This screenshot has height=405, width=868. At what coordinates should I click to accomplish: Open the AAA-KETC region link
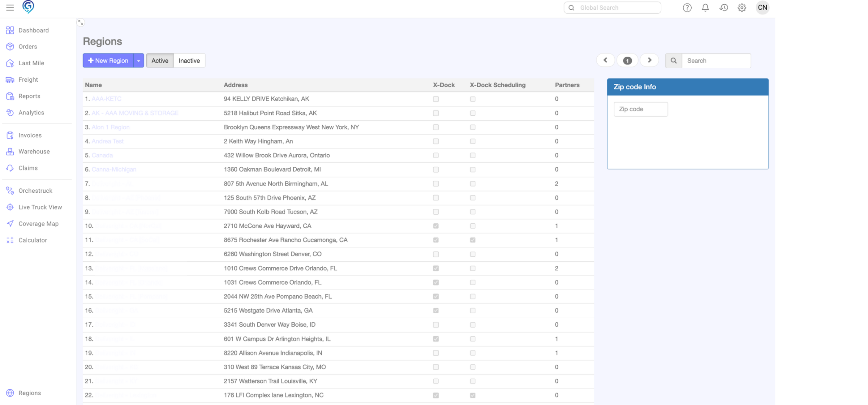coord(106,99)
